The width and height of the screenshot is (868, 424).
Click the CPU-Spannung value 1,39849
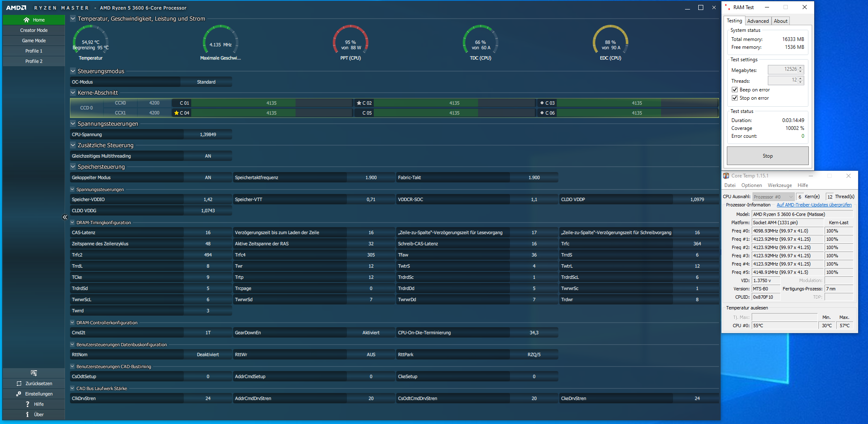click(x=208, y=134)
